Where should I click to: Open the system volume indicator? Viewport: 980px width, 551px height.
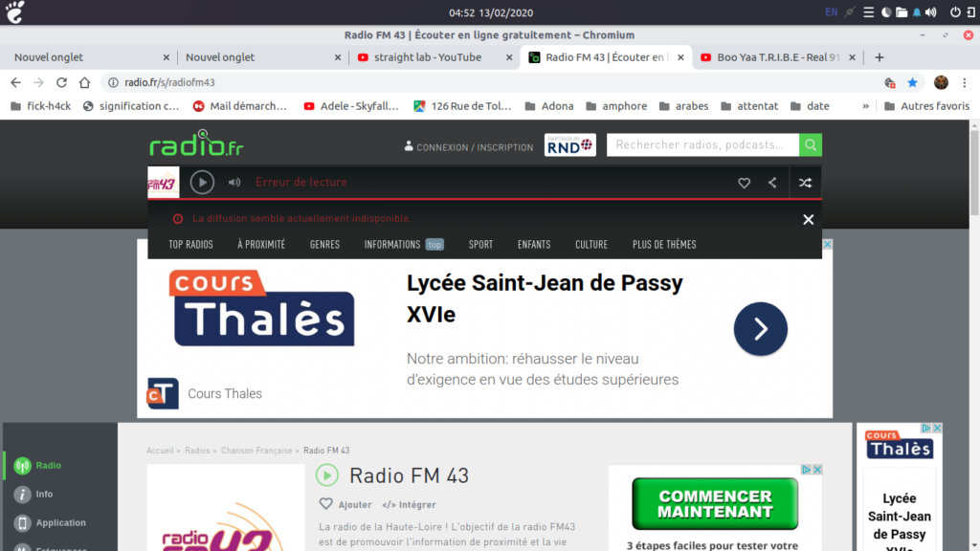[x=930, y=12]
